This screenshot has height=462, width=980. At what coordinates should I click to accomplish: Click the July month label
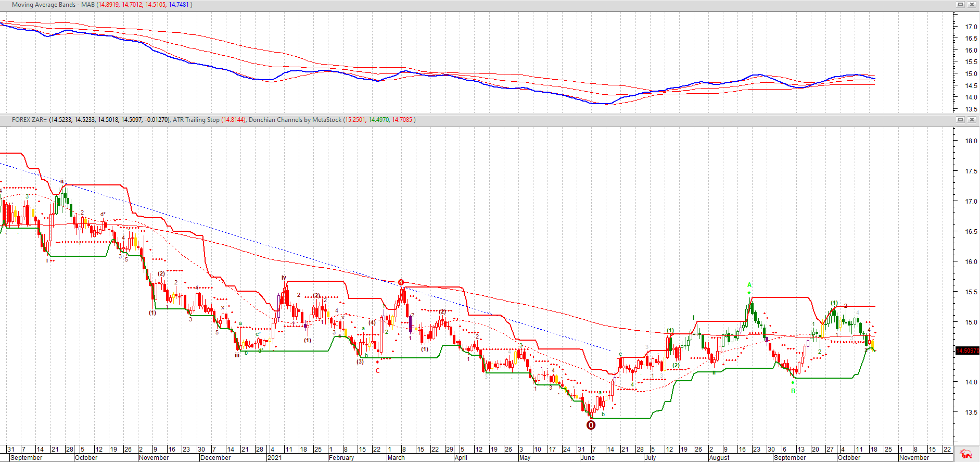(x=650, y=458)
